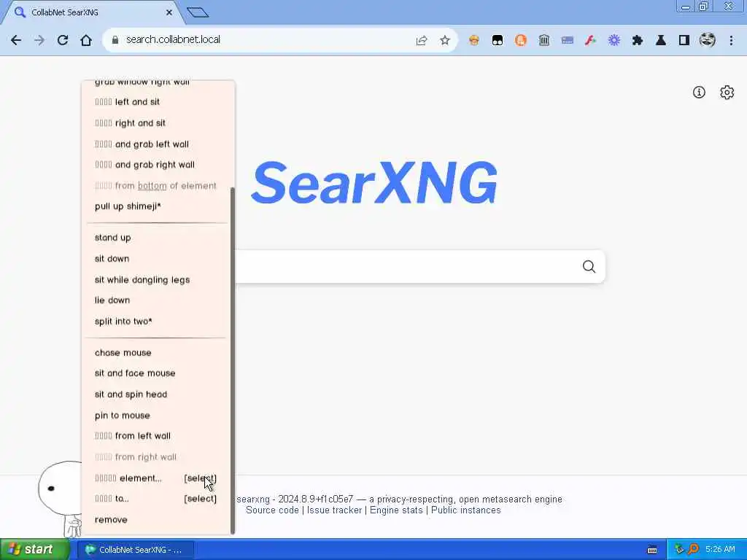Click the browser forward arrow
This screenshot has height=560, width=747.
point(39,41)
